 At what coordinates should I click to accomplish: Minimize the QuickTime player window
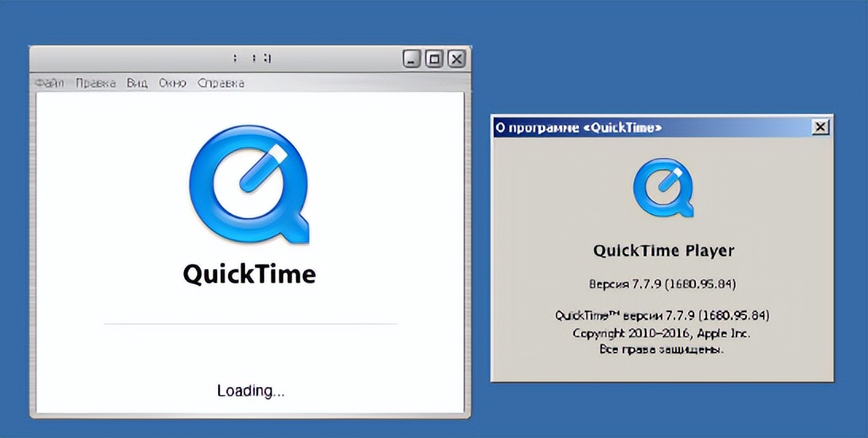click(x=411, y=59)
